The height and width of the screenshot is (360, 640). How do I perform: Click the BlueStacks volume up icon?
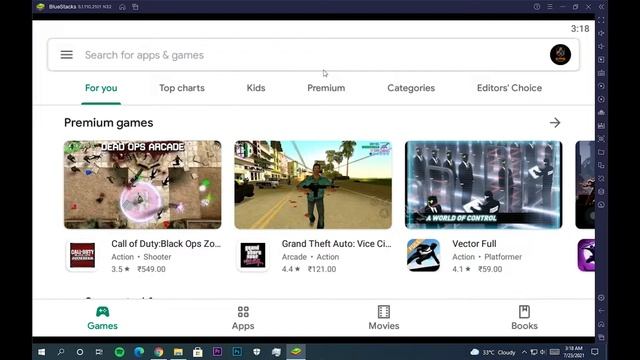pos(601,33)
